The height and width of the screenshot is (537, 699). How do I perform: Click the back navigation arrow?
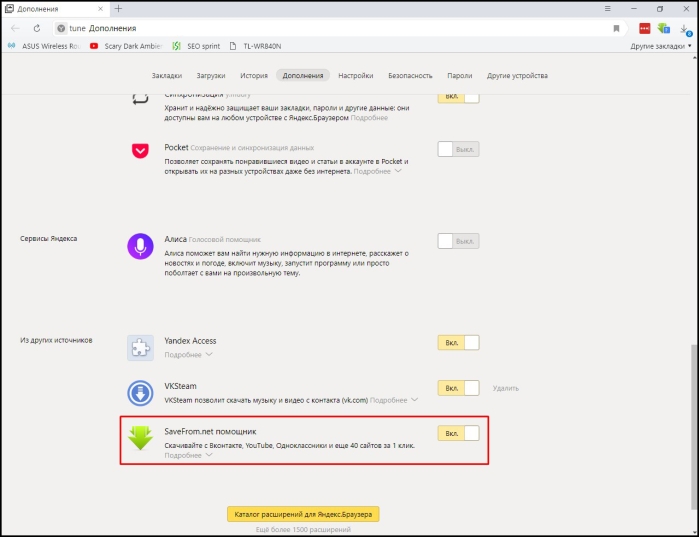(x=15, y=29)
